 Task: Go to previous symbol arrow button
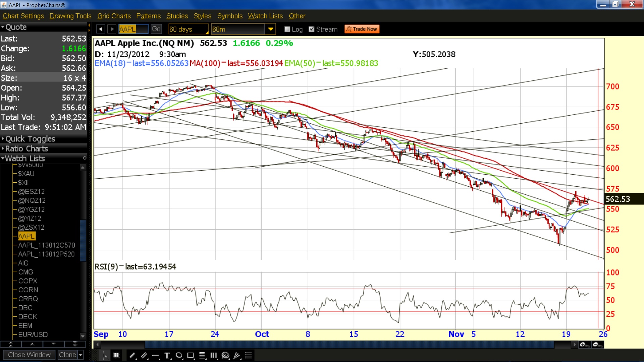[100, 29]
